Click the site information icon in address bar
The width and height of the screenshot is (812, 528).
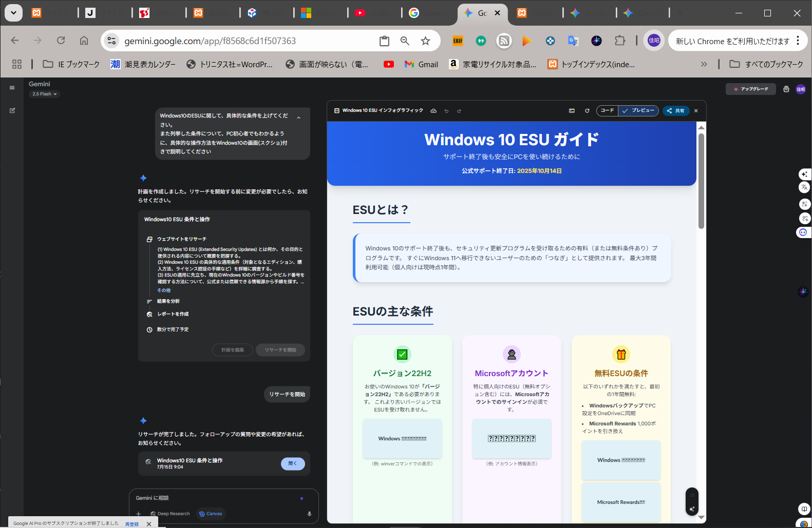click(111, 41)
